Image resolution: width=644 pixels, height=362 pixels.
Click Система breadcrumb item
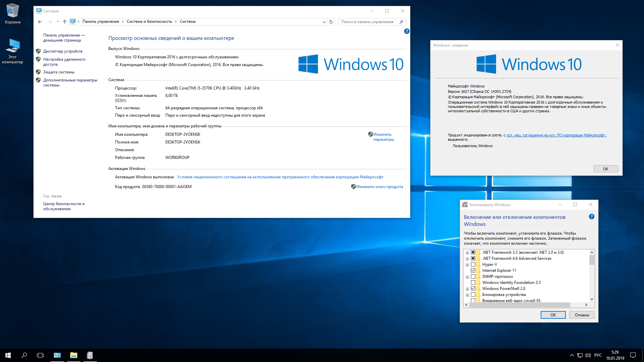(187, 21)
